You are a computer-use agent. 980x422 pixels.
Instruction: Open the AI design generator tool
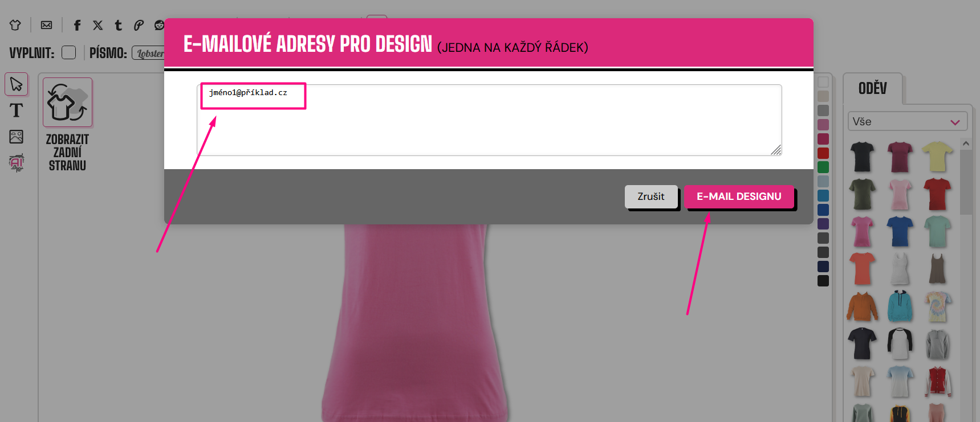pos(17,163)
